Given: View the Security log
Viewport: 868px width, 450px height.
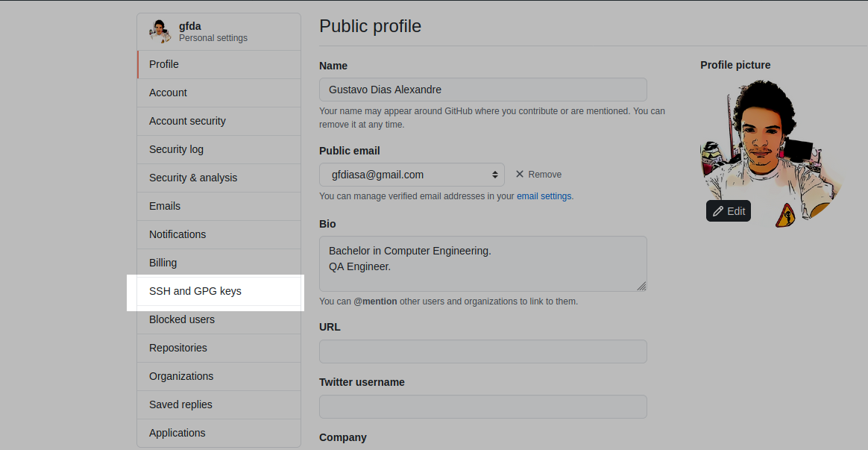Looking at the screenshot, I should point(176,149).
